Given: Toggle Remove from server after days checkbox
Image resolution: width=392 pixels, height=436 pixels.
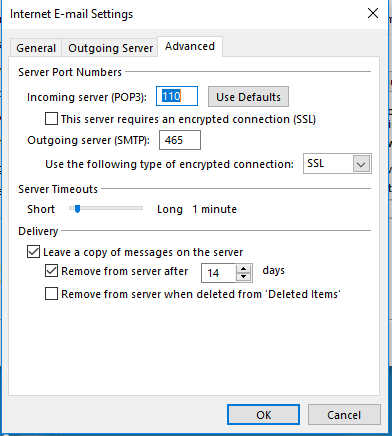Looking at the screenshot, I should 51,271.
